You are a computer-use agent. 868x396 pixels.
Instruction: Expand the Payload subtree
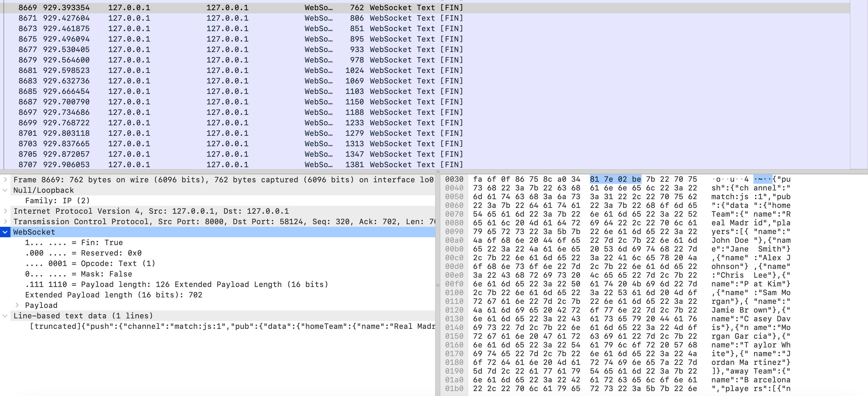(x=17, y=305)
